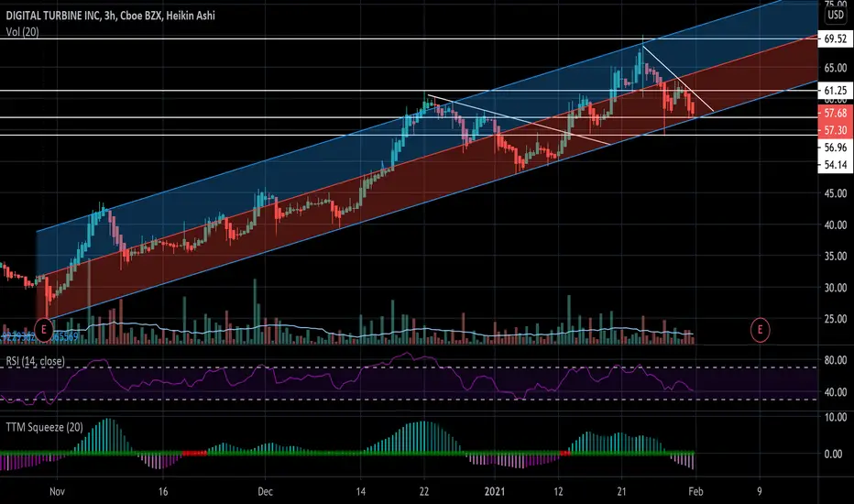
Task: Select the USD currency button
Action: click(x=836, y=15)
